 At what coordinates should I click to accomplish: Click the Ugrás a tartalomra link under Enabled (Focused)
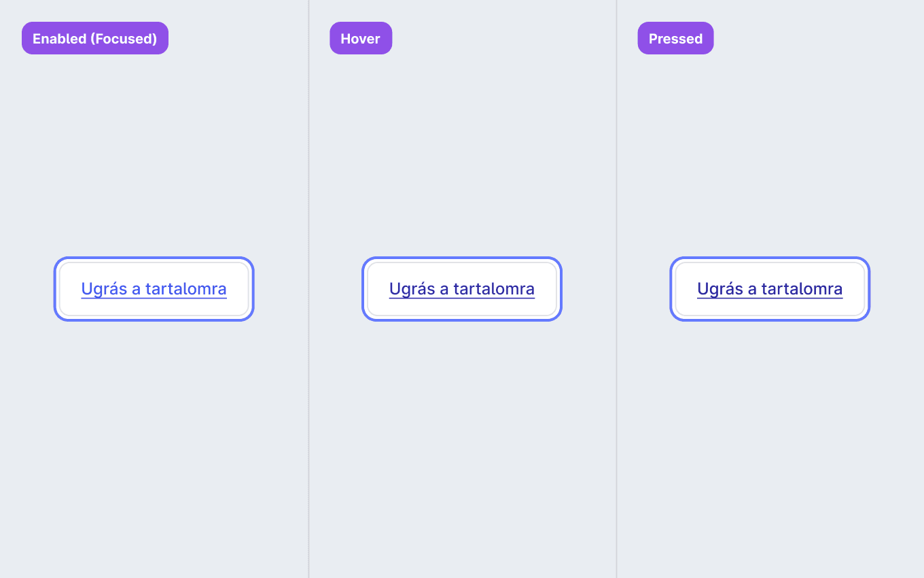coord(154,289)
